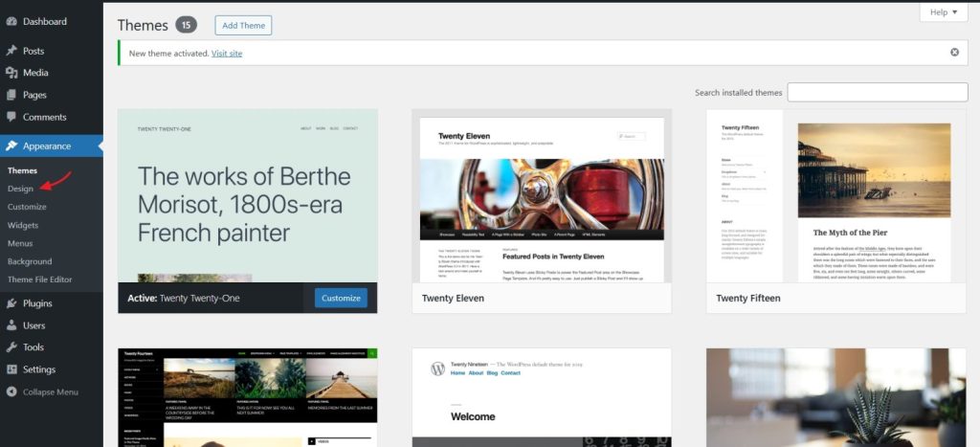The image size is (980, 447).
Task: Follow the Visit site link
Action: 227,54
